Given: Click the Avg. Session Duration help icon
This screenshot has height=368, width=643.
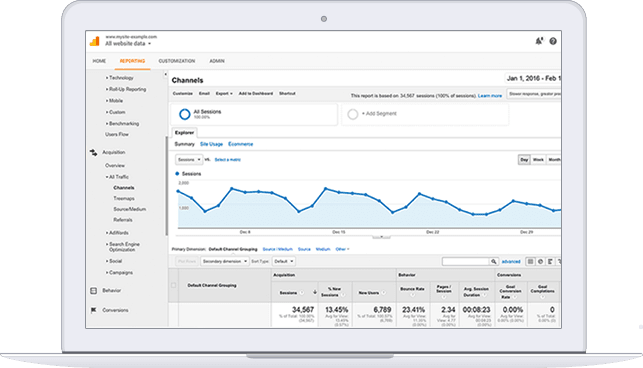Looking at the screenshot, I should (485, 295).
